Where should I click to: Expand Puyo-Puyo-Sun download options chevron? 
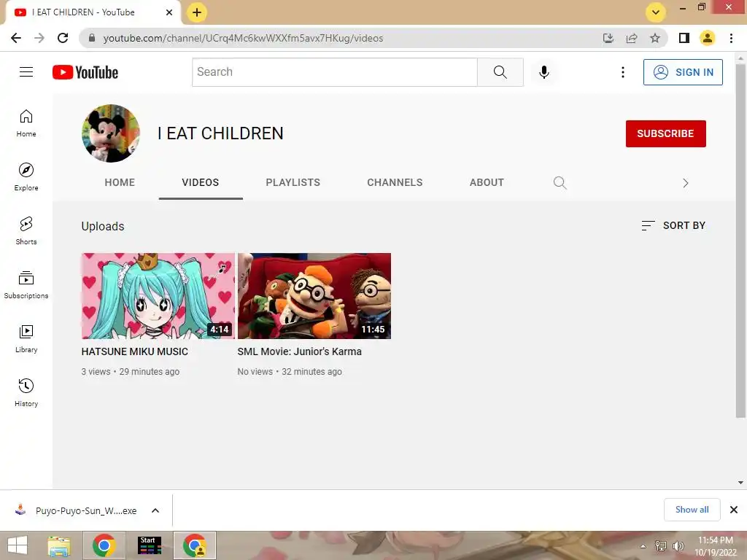pos(155,510)
